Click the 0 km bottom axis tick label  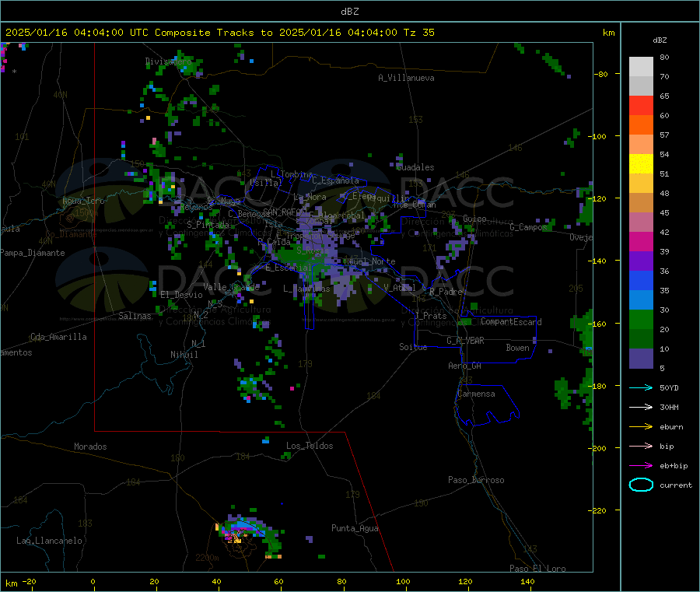point(93,581)
